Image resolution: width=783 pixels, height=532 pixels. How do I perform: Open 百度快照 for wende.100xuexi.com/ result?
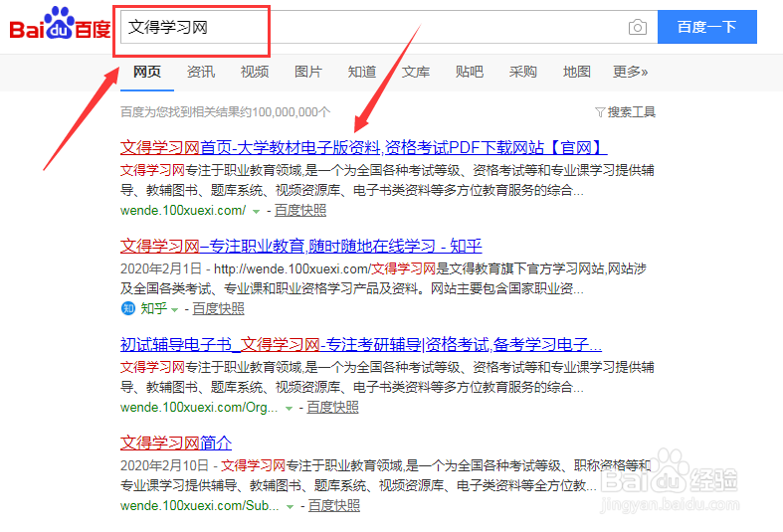tap(300, 211)
